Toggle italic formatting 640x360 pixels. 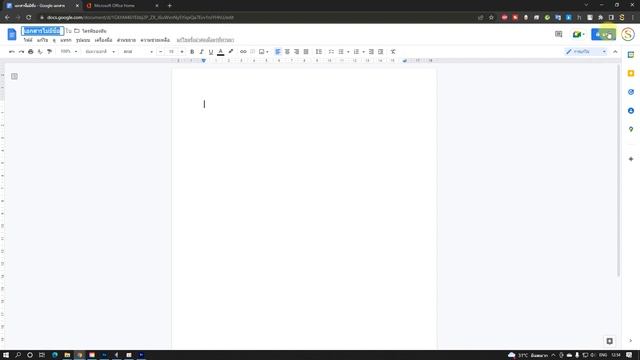coord(201,52)
